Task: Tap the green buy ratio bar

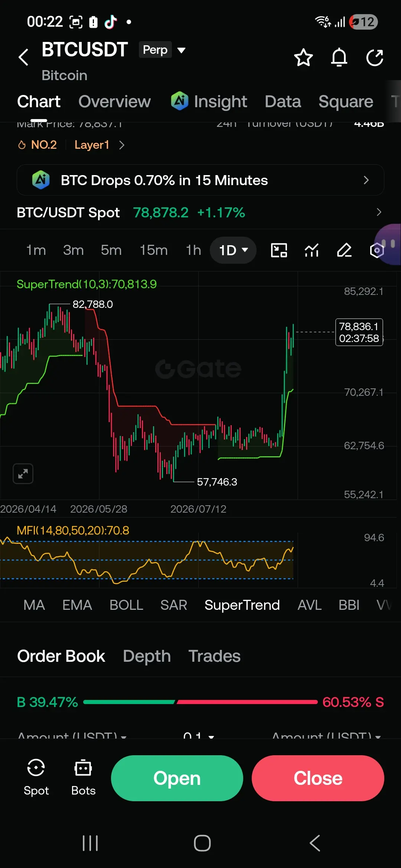Action: coord(129,702)
